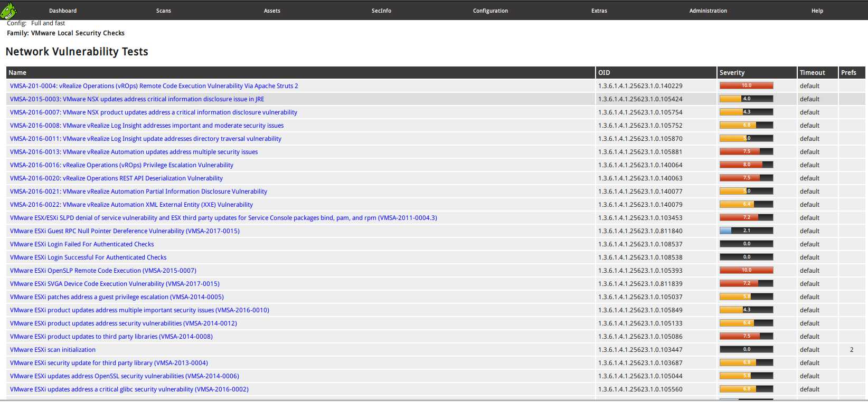Open ESXi critical glibc VMSA-2016-0002 link

129,389
